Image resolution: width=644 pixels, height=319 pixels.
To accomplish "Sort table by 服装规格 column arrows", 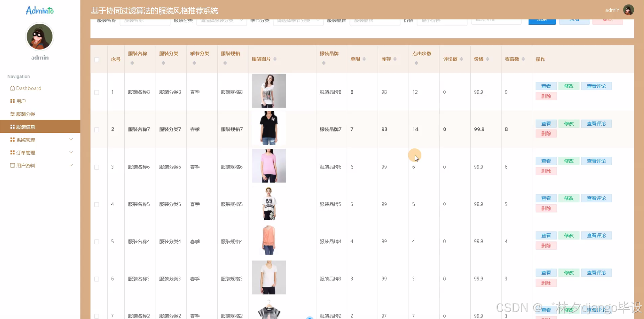I will click(x=225, y=63).
